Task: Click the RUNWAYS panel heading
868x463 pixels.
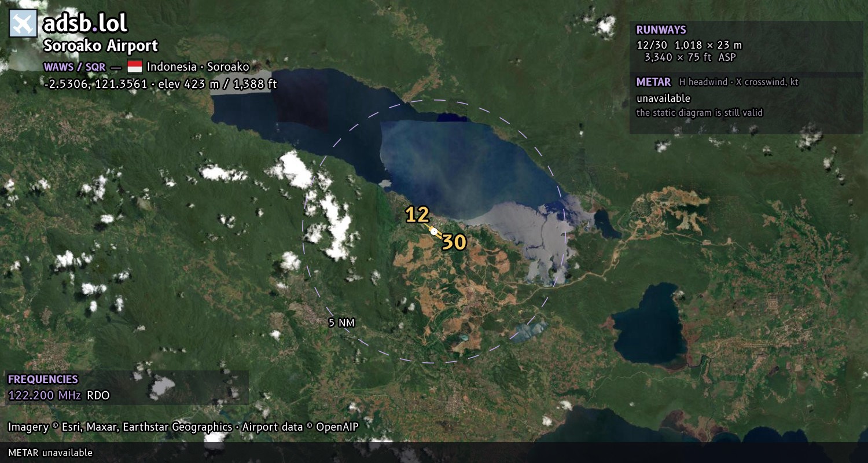Action: point(661,30)
